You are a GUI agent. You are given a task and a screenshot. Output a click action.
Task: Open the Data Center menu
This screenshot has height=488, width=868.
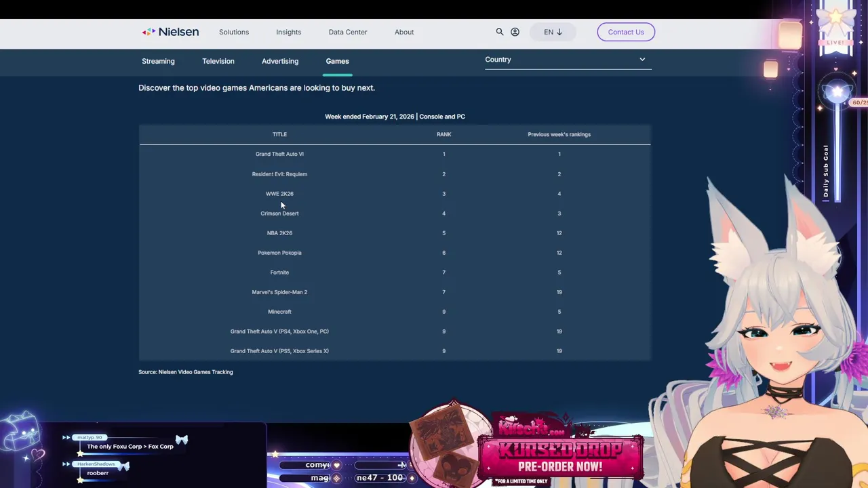click(348, 32)
